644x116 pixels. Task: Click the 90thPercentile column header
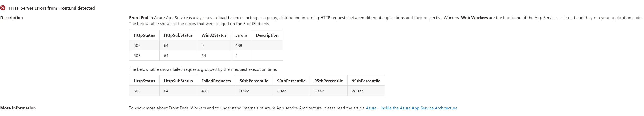click(x=291, y=81)
